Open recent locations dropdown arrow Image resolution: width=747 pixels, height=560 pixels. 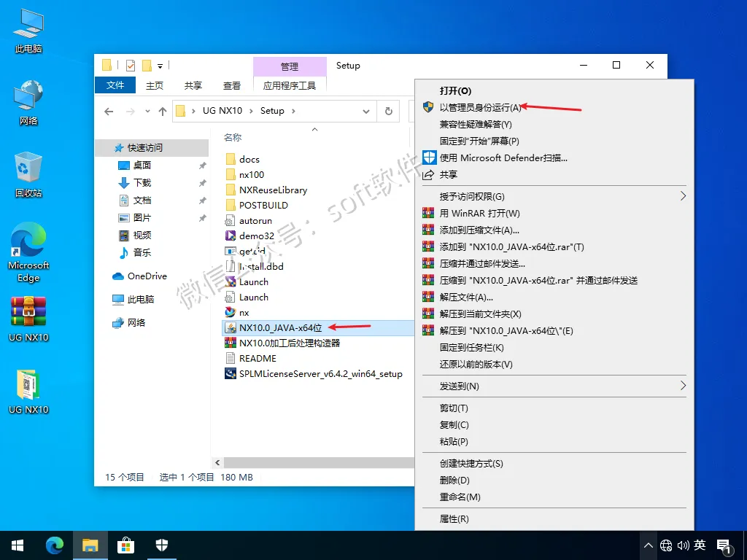147,112
